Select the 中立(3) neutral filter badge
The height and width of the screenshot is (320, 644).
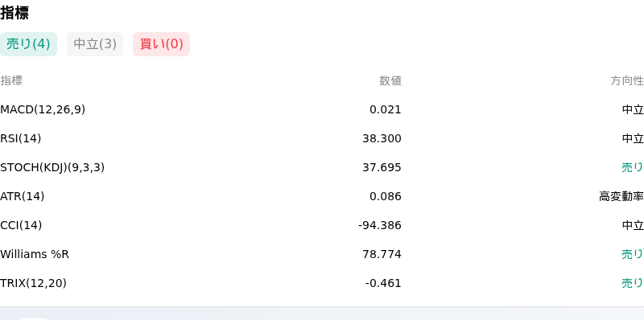coord(95,44)
